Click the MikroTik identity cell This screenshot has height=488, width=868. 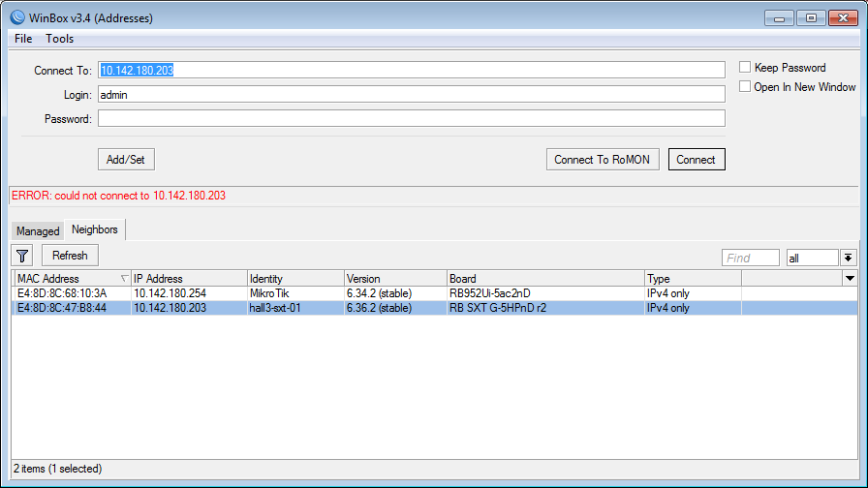(269, 293)
